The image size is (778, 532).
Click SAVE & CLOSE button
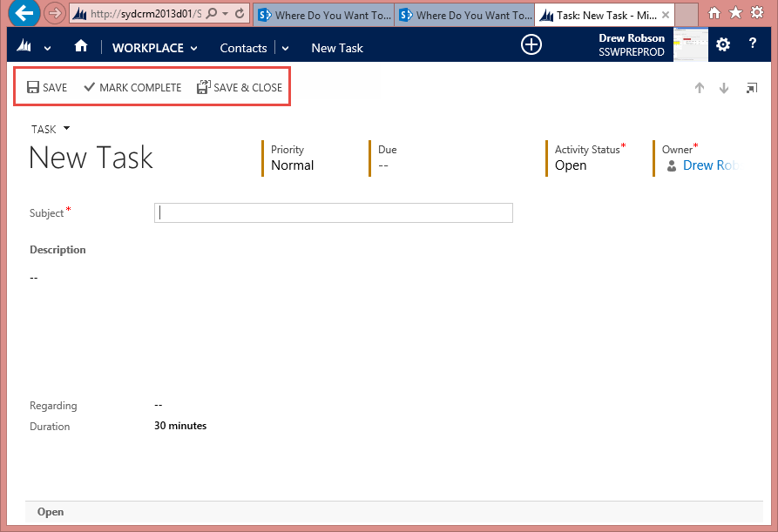[240, 88]
